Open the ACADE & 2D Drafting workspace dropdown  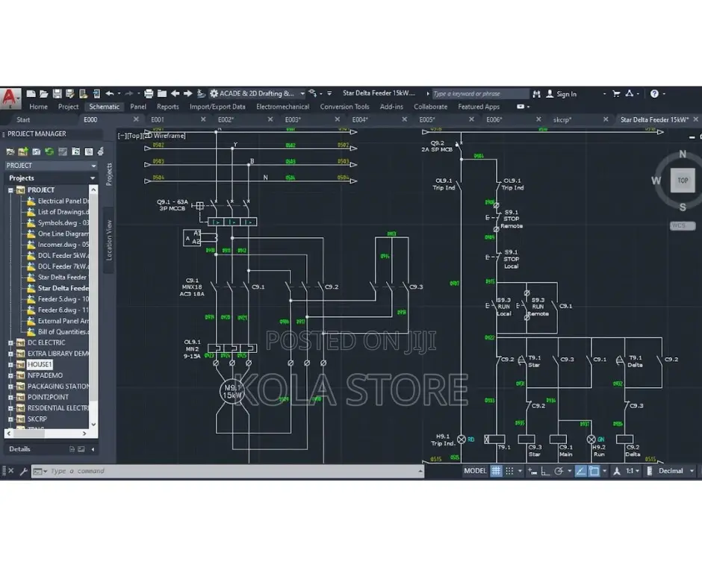click(258, 93)
